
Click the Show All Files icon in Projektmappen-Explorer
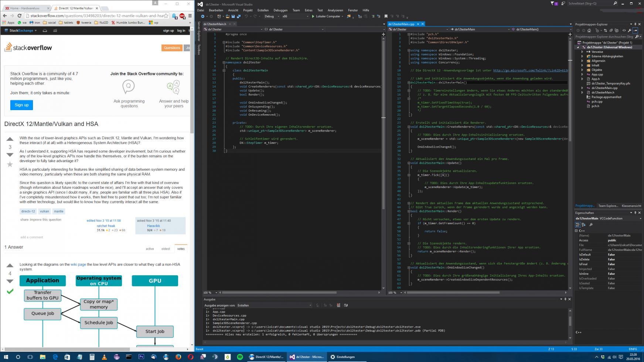[617, 30]
